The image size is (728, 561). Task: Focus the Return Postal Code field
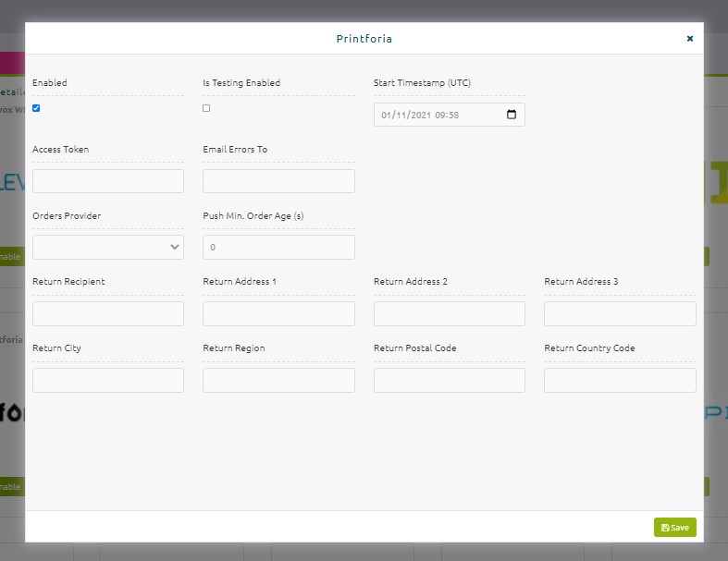click(x=449, y=380)
